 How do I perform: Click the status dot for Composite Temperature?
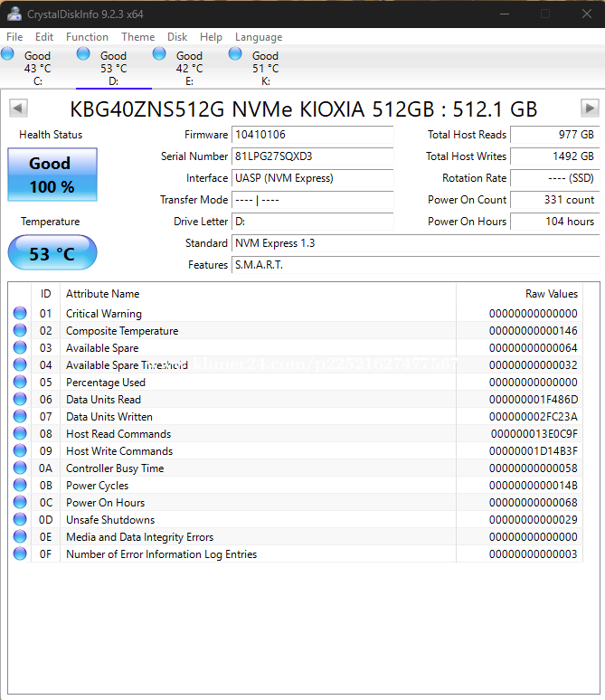click(20, 330)
